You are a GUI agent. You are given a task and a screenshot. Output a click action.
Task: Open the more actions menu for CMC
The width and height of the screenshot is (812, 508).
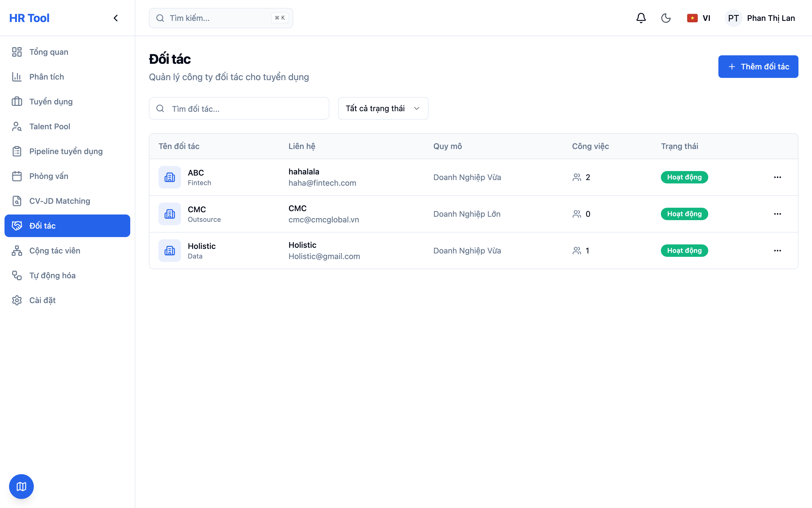coord(777,214)
